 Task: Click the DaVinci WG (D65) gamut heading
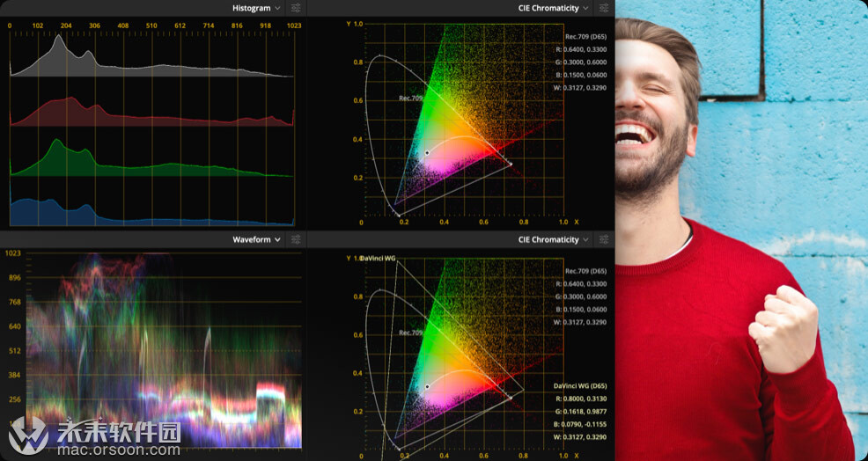(579, 385)
